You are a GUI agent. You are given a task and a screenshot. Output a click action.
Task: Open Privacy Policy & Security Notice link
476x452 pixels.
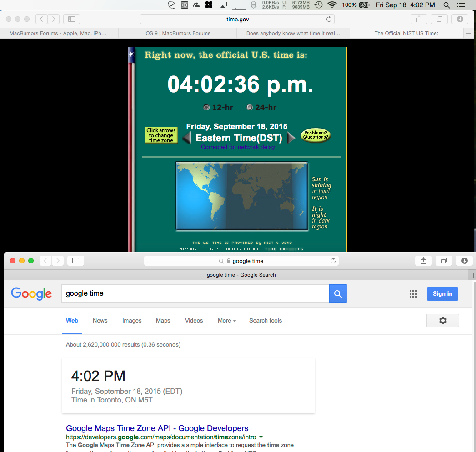[x=219, y=249]
